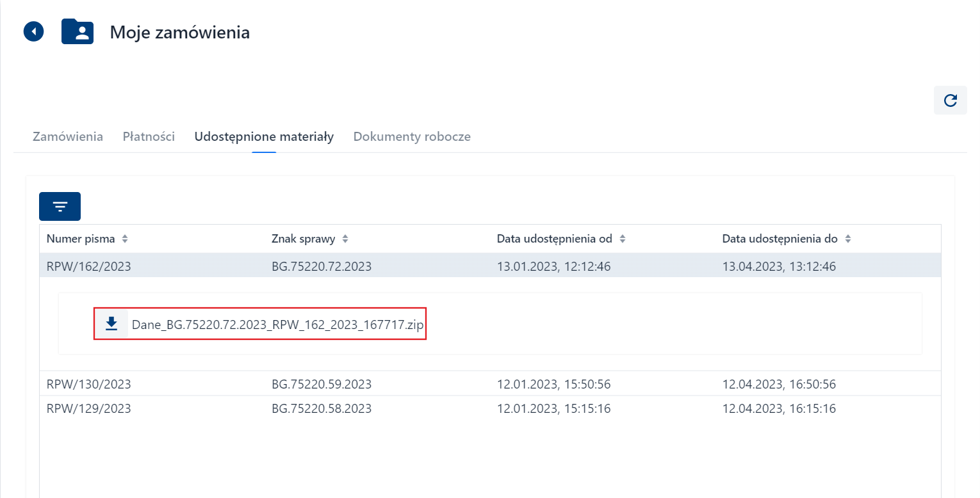The height and width of the screenshot is (498, 980).
Task: Expand the RPW/129/2023 row
Action: click(88, 408)
